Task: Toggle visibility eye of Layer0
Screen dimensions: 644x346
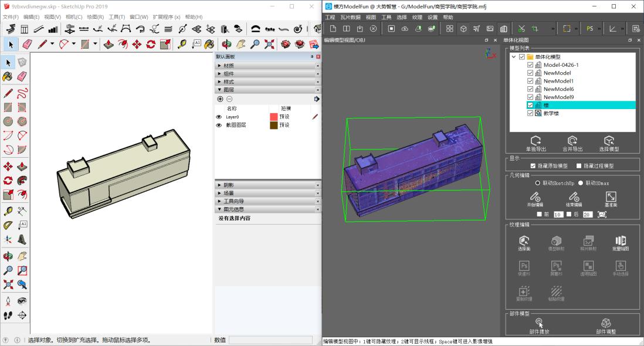Action: click(219, 117)
